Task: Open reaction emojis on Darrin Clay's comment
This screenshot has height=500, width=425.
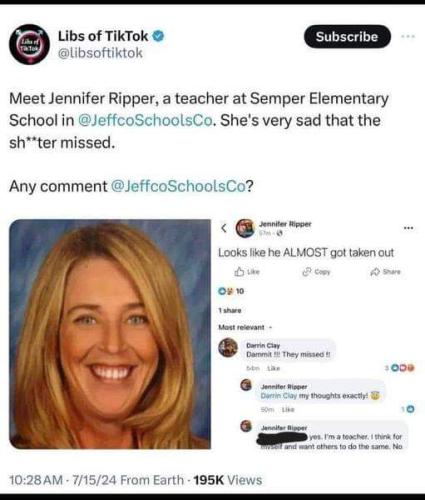Action: coord(402,368)
